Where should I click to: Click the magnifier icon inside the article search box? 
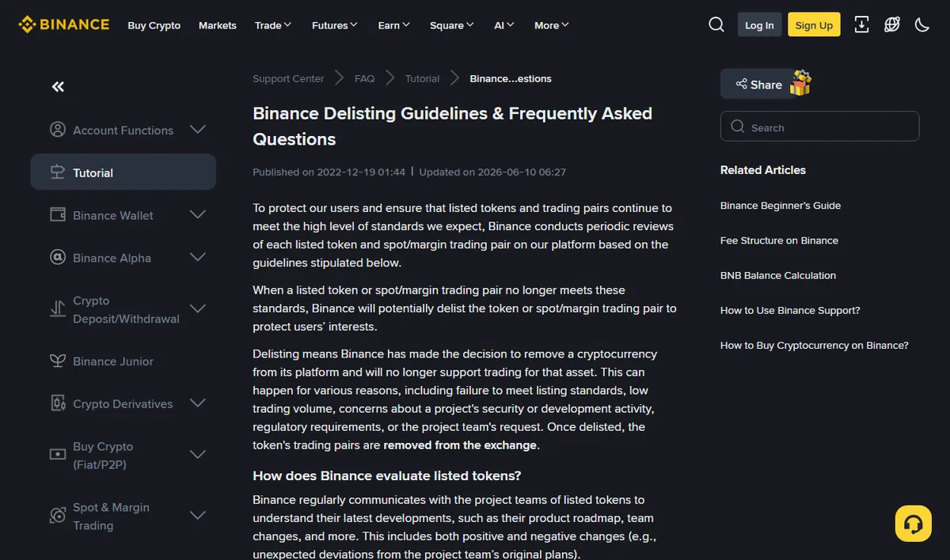[x=738, y=127]
